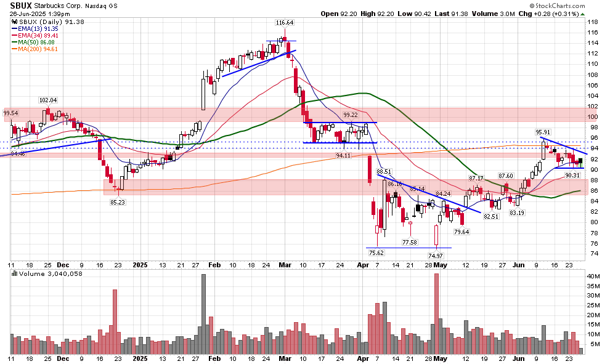610x364 pixels.
Task: Click the 118 price axis tick label
Action: [x=592, y=22]
